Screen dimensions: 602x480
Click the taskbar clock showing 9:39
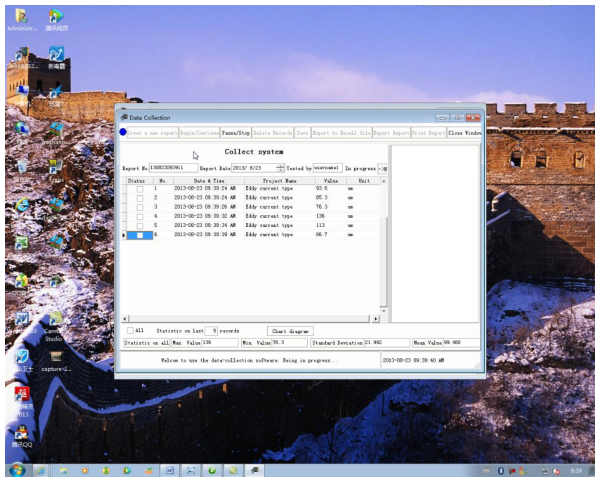pos(576,471)
